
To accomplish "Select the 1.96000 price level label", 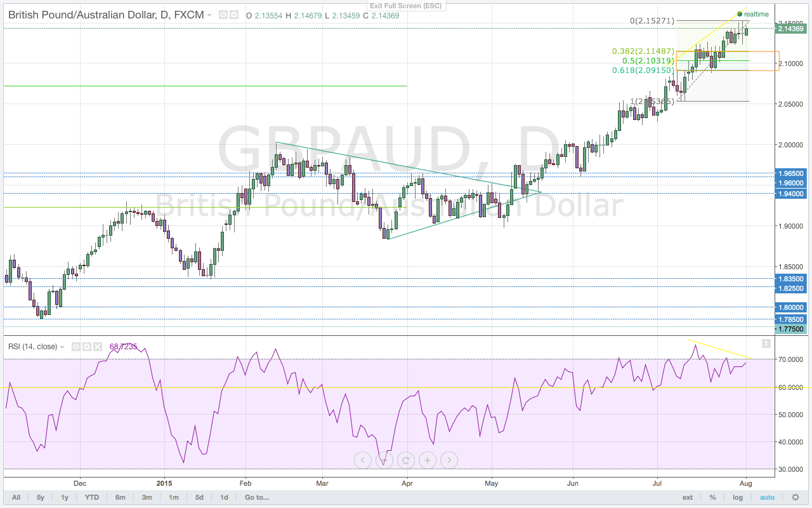I will pyautogui.click(x=791, y=182).
